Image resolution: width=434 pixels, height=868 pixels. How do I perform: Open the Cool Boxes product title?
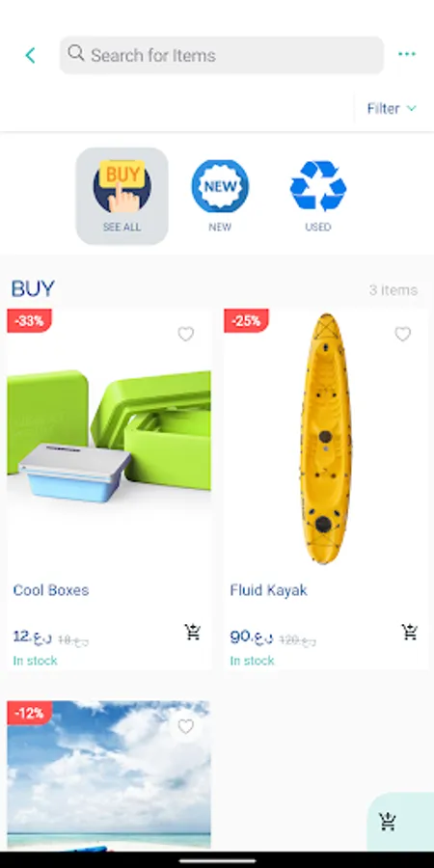tap(51, 590)
